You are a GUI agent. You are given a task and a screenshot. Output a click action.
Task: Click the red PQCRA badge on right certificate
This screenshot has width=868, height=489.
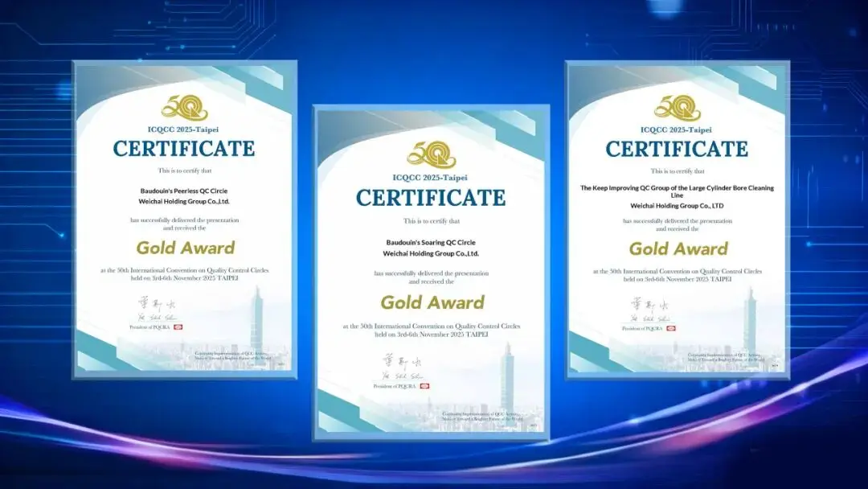pos(671,328)
